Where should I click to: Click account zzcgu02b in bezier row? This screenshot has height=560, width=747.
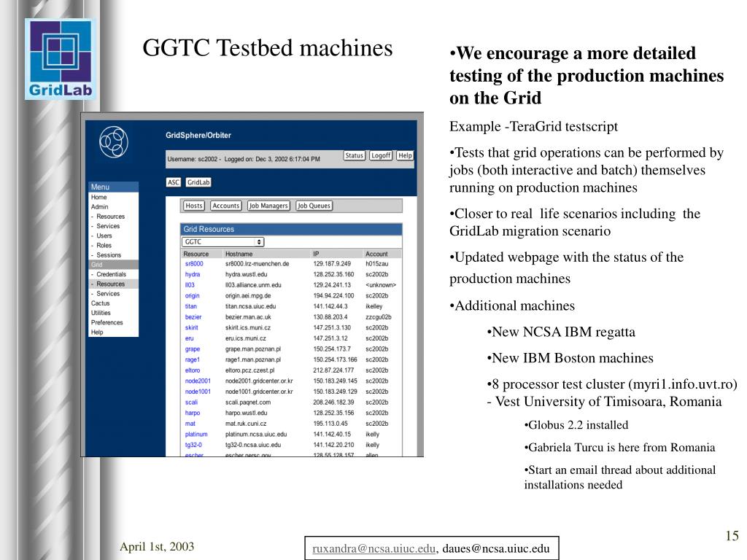point(379,317)
